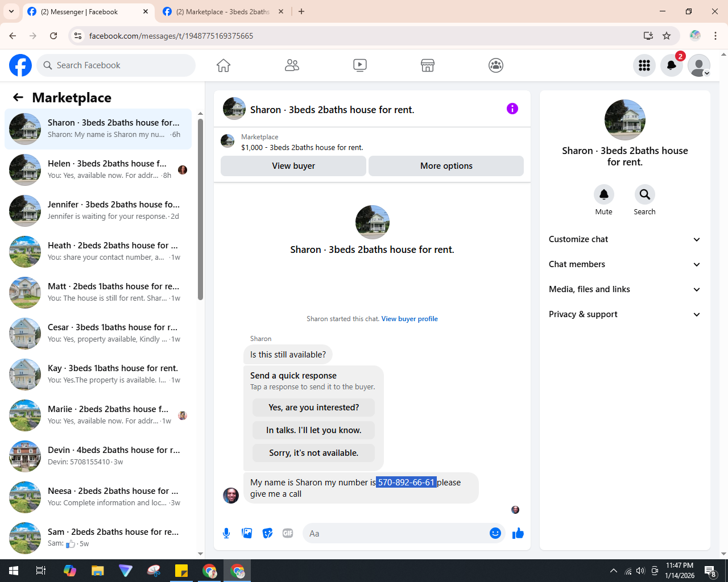Open File Explorer from the taskbar
Image resolution: width=728 pixels, height=582 pixels.
point(98,571)
